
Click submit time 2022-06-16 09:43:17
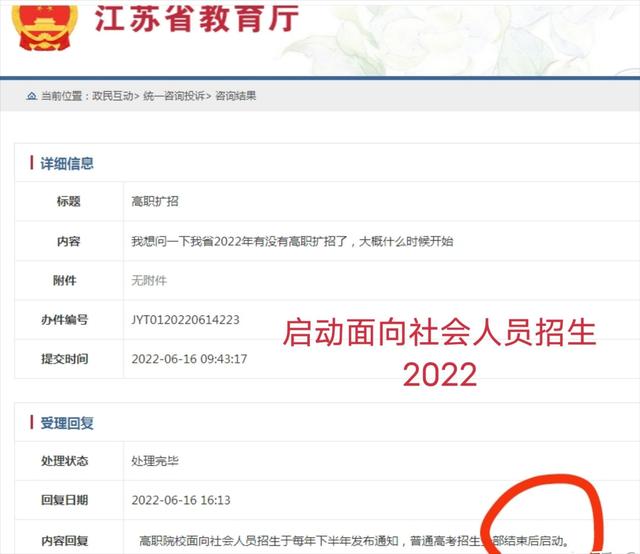pos(189,359)
